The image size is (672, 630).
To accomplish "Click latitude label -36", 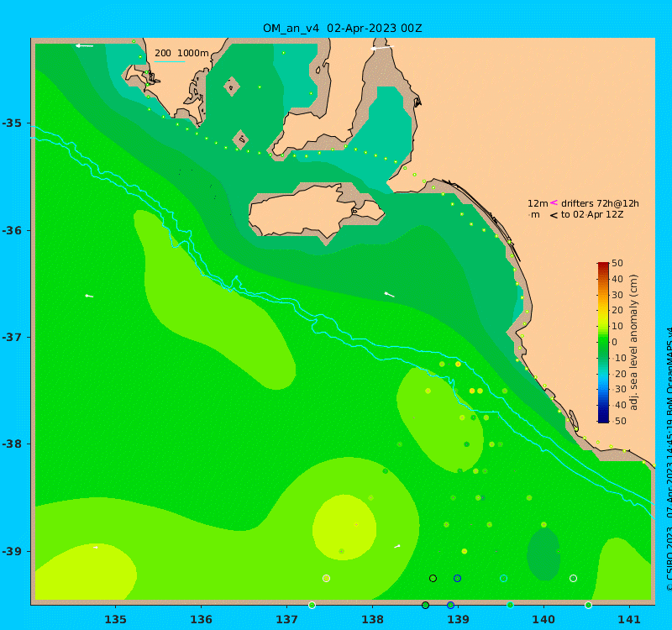I will pos(12,230).
